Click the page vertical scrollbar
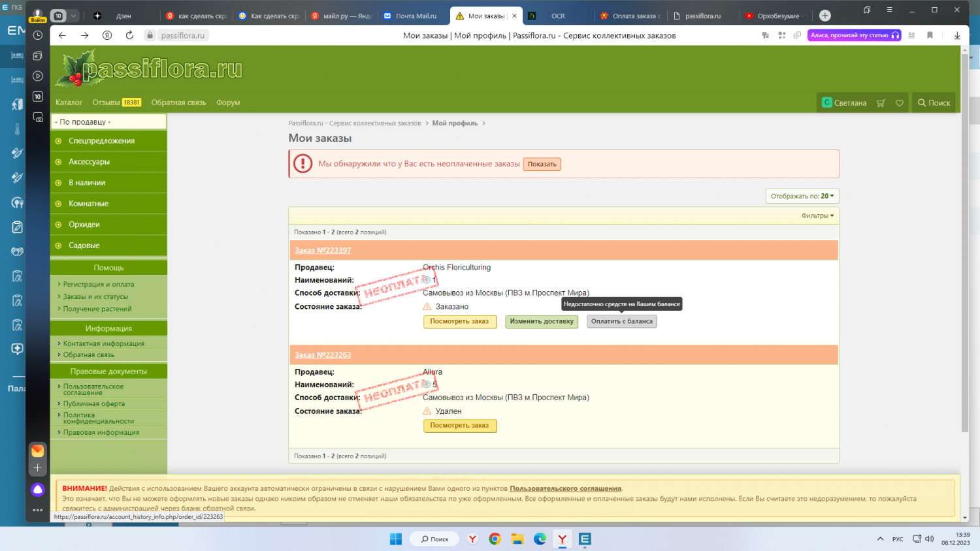980x551 pixels. 965,261
